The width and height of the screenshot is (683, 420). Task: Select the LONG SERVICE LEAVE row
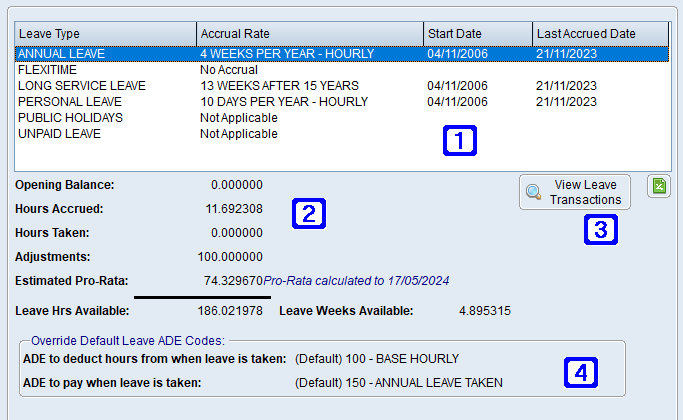[x=342, y=86]
